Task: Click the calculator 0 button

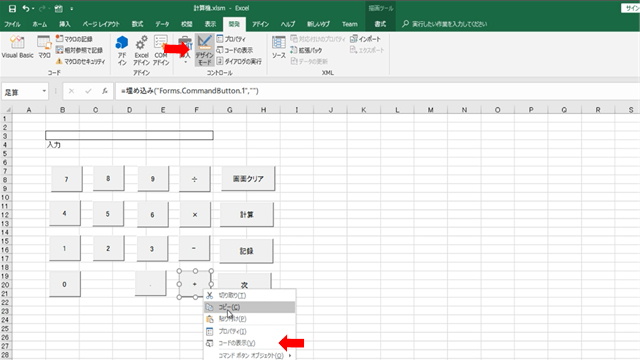Action: [65, 284]
